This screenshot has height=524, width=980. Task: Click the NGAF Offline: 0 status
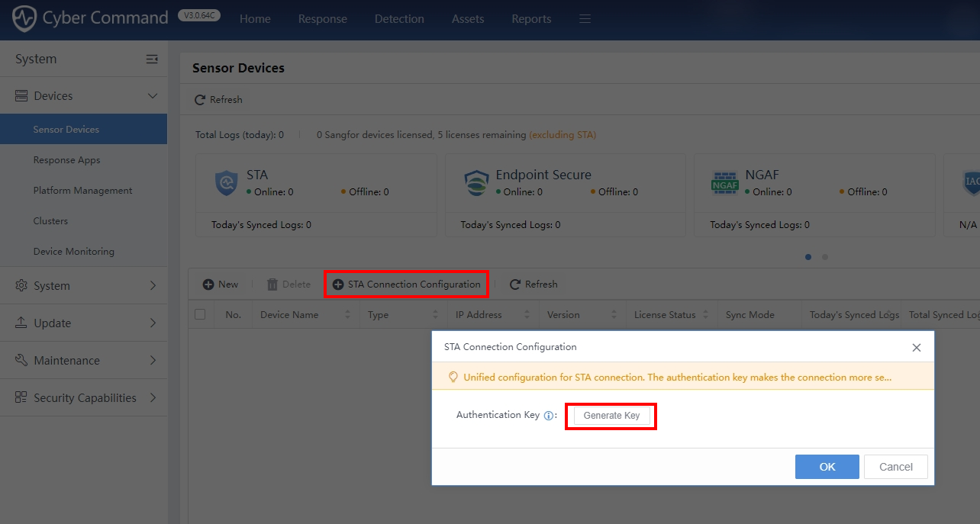pos(863,192)
